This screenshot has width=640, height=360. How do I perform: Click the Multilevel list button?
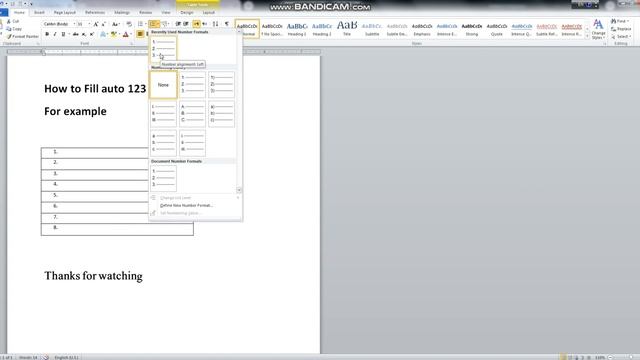(164, 24)
